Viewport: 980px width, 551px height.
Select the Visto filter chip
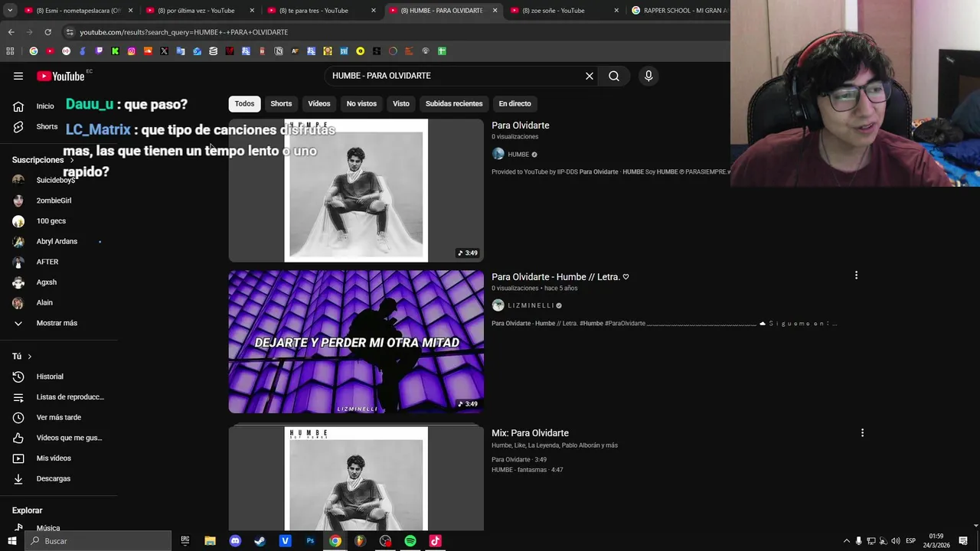tap(401, 103)
